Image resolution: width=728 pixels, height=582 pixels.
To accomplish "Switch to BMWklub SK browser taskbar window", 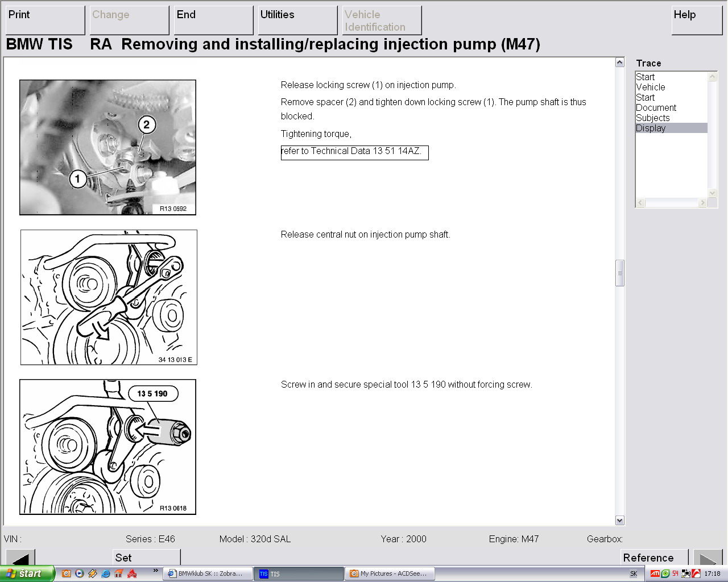I will pos(208,574).
